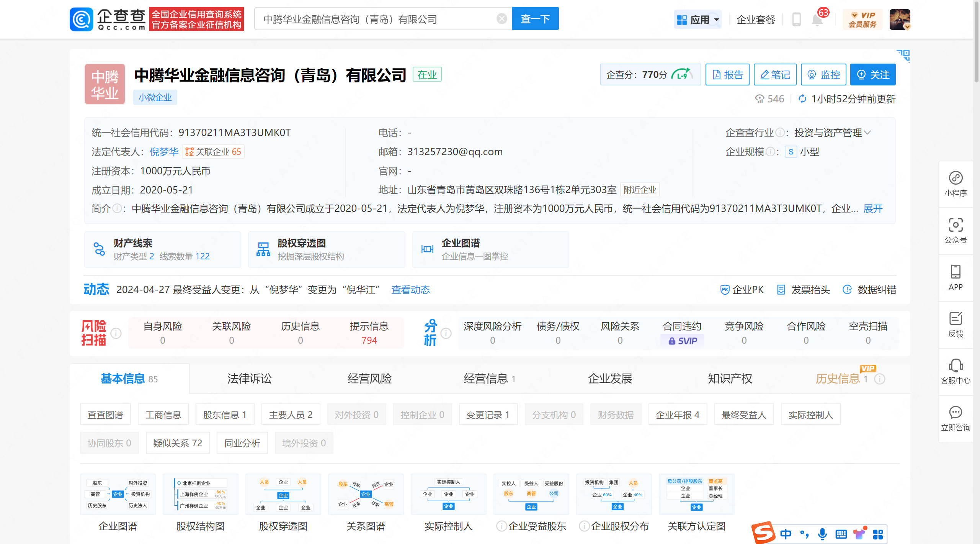The width and height of the screenshot is (980, 544).
Task: Click info icon beside 企业规模
Action: 770,152
